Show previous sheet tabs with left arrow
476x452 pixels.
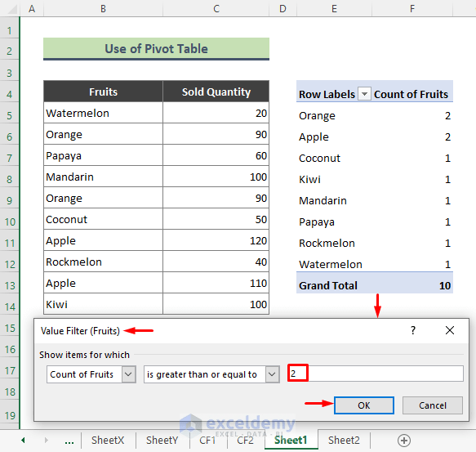click(x=23, y=440)
